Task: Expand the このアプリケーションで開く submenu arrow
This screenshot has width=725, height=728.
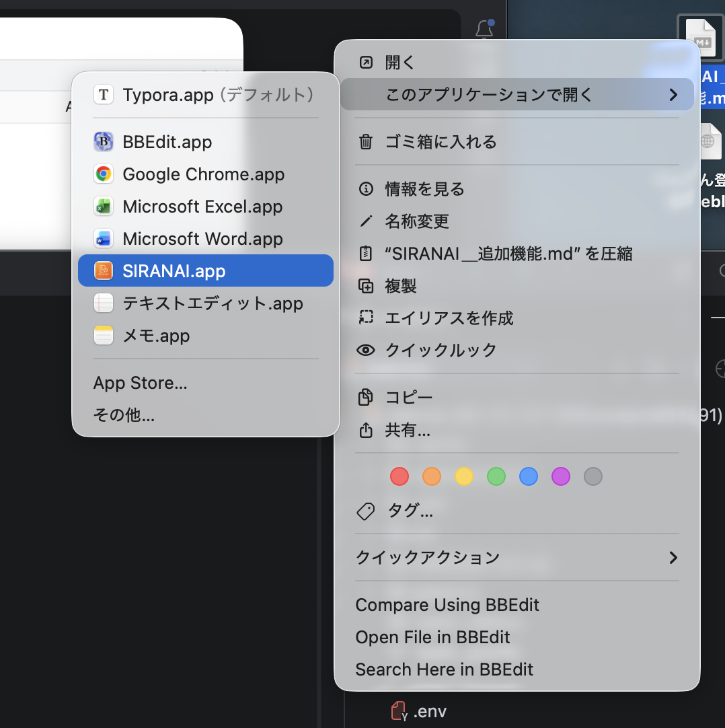Action: click(673, 95)
